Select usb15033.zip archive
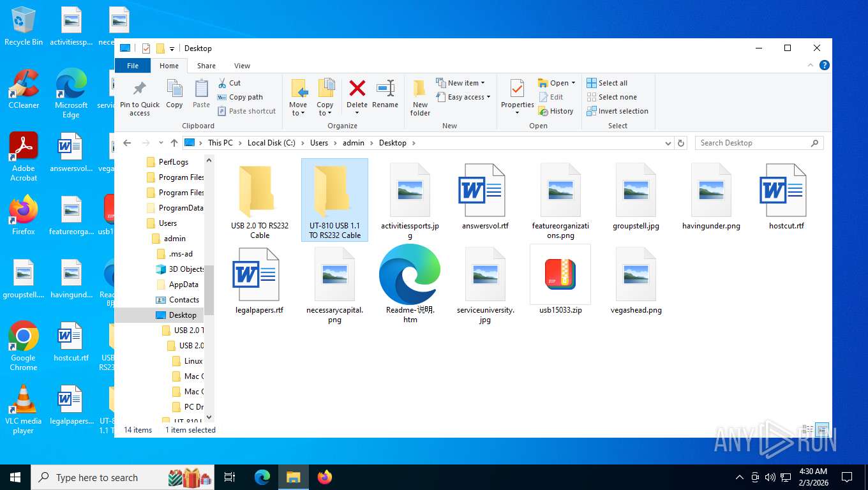Viewport: 868px width, 490px height. (560, 280)
